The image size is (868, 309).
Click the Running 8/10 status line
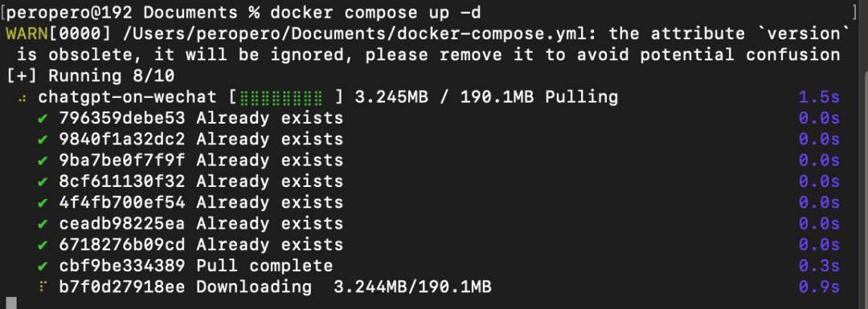(x=90, y=76)
